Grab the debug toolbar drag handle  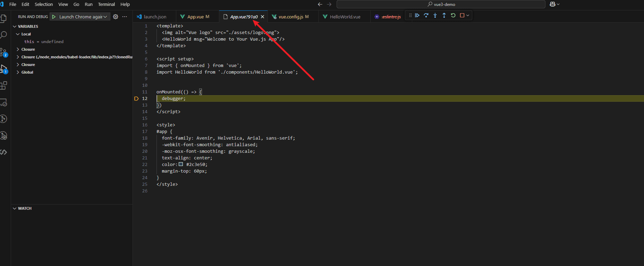coord(410,15)
